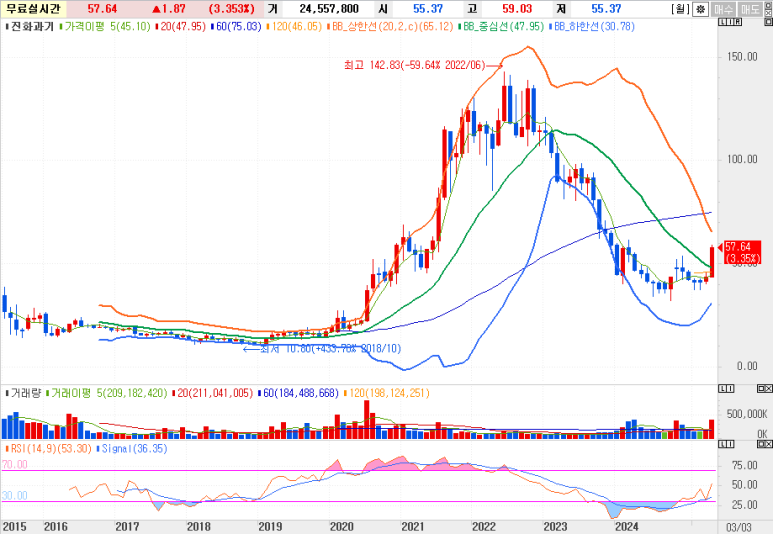Click the green marker before 가격이평
Viewport: 773px width, 534px height.
pyautogui.click(x=61, y=27)
